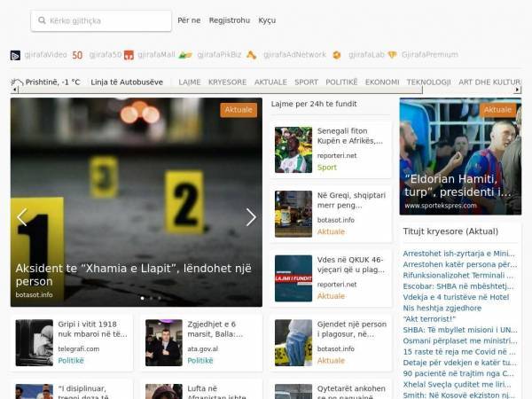
Task: Open headline Rifunksionalizohet Terminali
Action: coord(458,275)
